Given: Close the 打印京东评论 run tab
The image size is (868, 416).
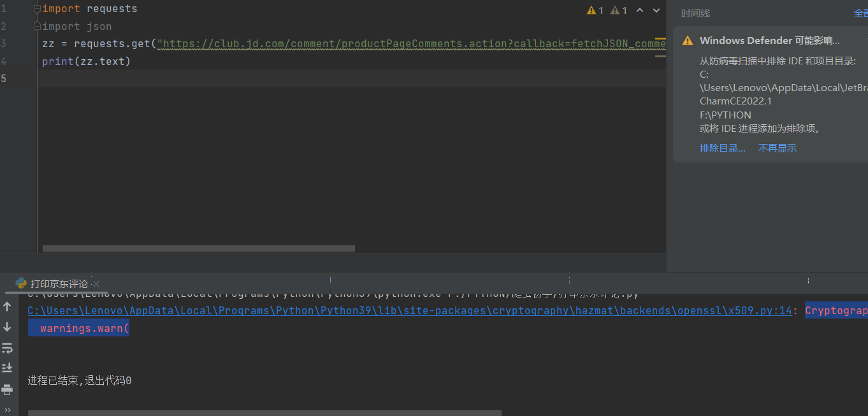Looking at the screenshot, I should click(x=96, y=284).
